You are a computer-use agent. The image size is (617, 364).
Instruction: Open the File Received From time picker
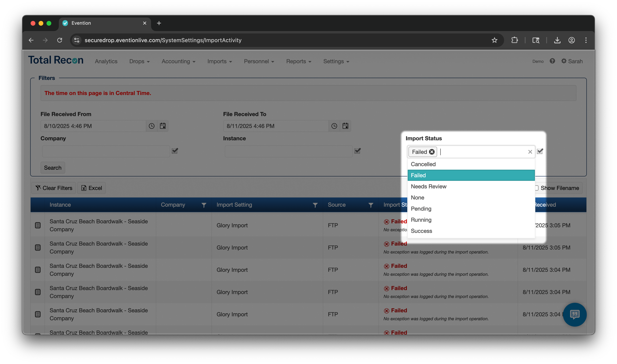(152, 126)
